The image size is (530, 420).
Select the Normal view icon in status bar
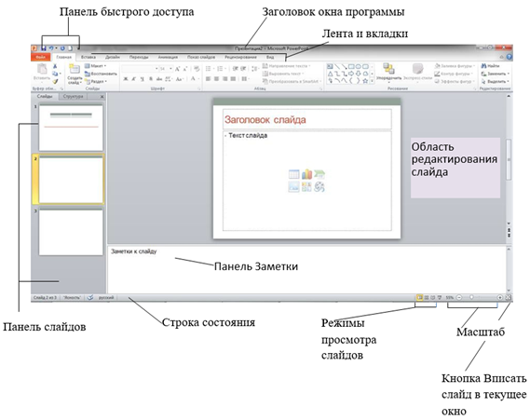point(419,298)
